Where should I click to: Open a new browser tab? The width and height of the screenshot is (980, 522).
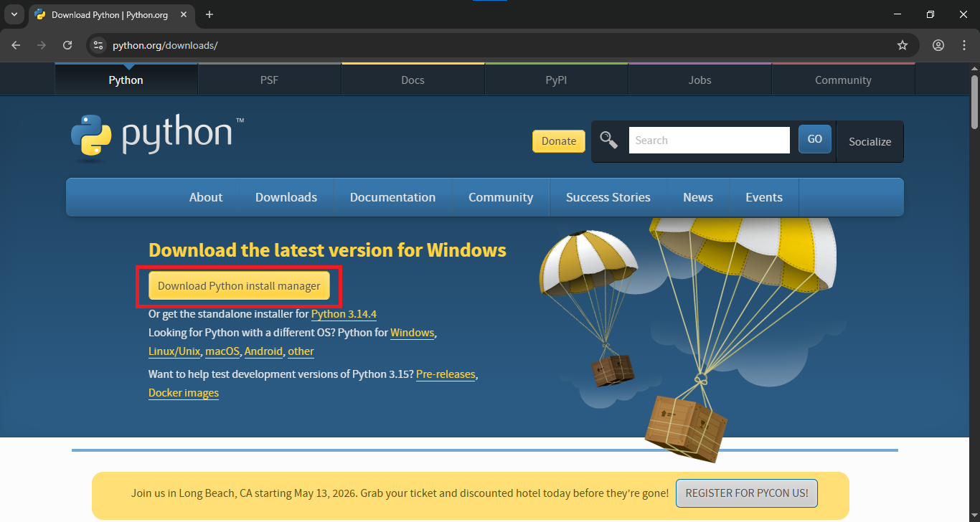pyautogui.click(x=209, y=14)
